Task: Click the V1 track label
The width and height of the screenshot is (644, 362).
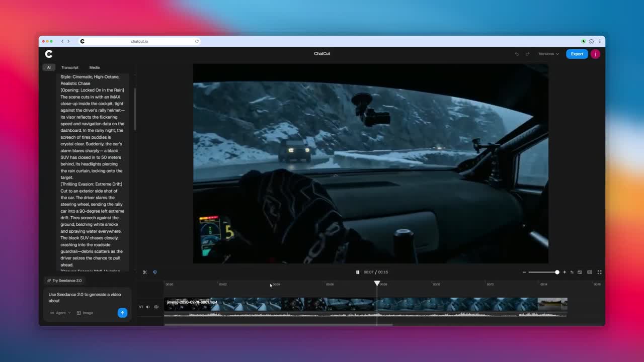Action: (141, 307)
